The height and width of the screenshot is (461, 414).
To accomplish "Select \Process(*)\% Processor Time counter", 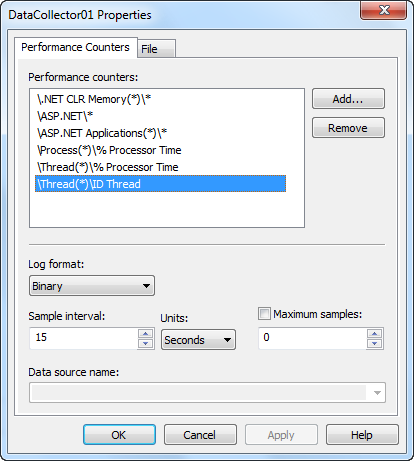I will click(109, 150).
